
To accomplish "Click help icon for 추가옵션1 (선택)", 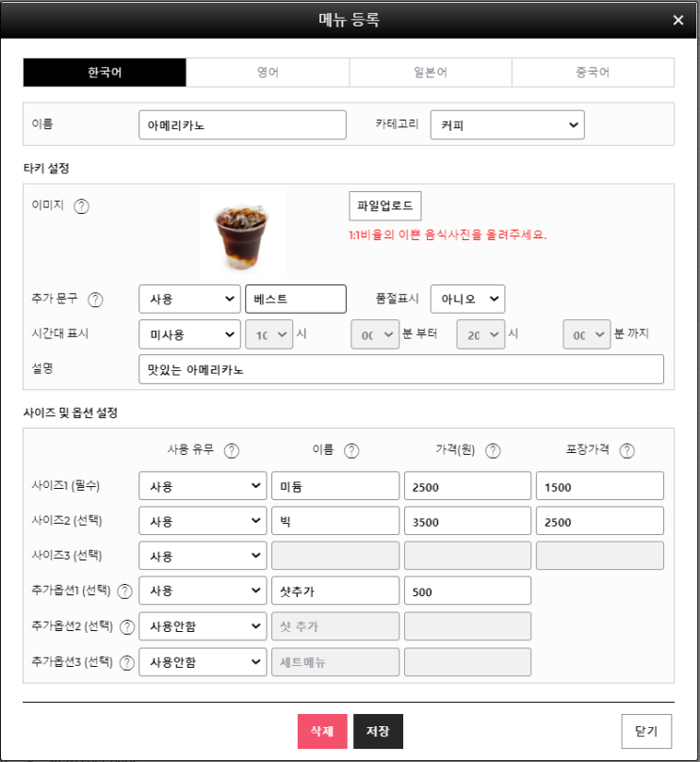I will [x=125, y=592].
